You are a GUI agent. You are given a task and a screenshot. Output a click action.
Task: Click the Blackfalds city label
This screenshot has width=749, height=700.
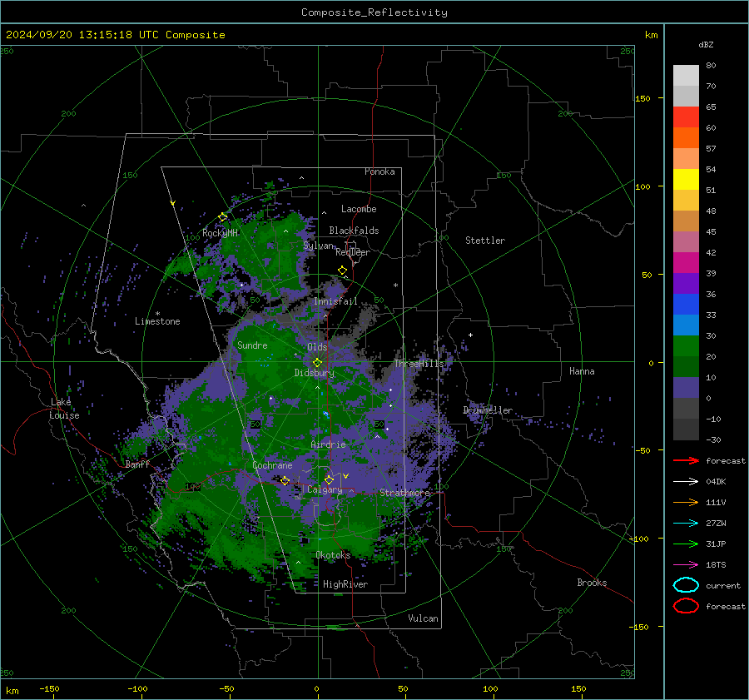(354, 231)
